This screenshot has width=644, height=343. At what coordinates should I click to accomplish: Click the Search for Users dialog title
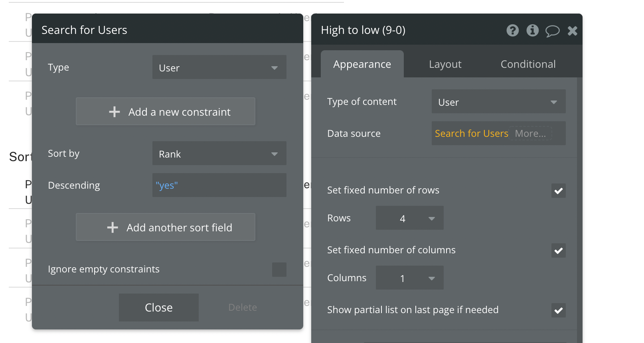point(84,30)
